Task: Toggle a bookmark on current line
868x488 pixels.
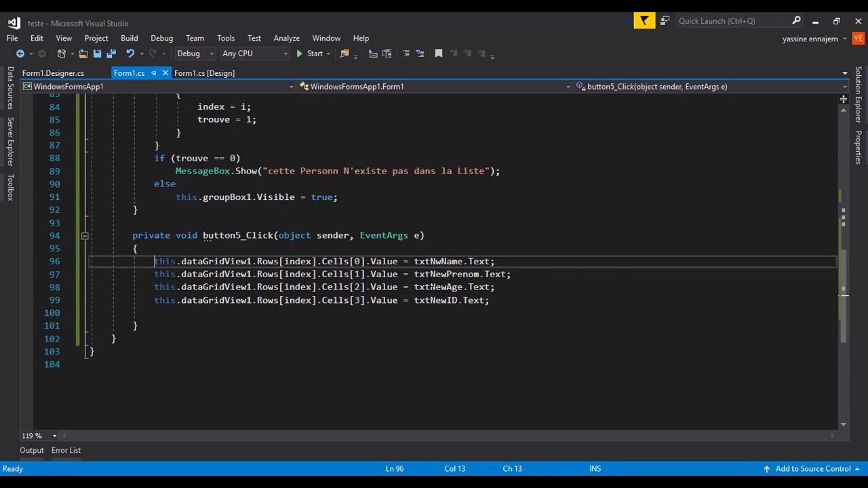Action: [x=439, y=54]
